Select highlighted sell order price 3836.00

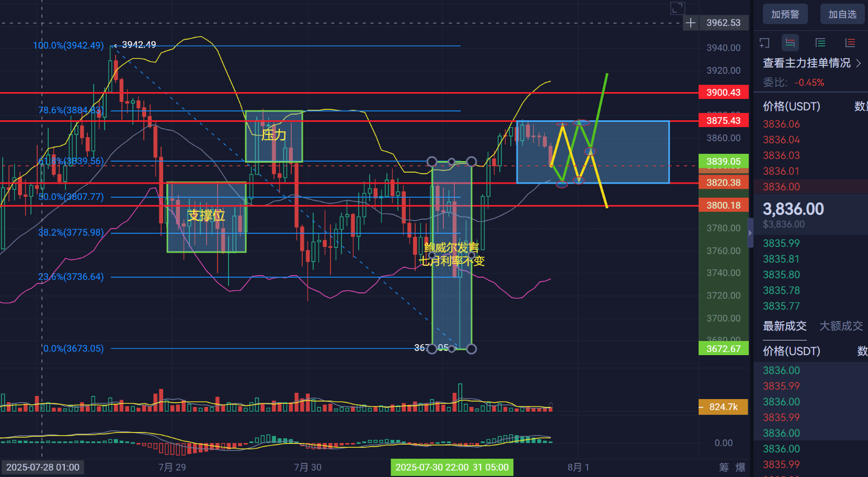781,187
